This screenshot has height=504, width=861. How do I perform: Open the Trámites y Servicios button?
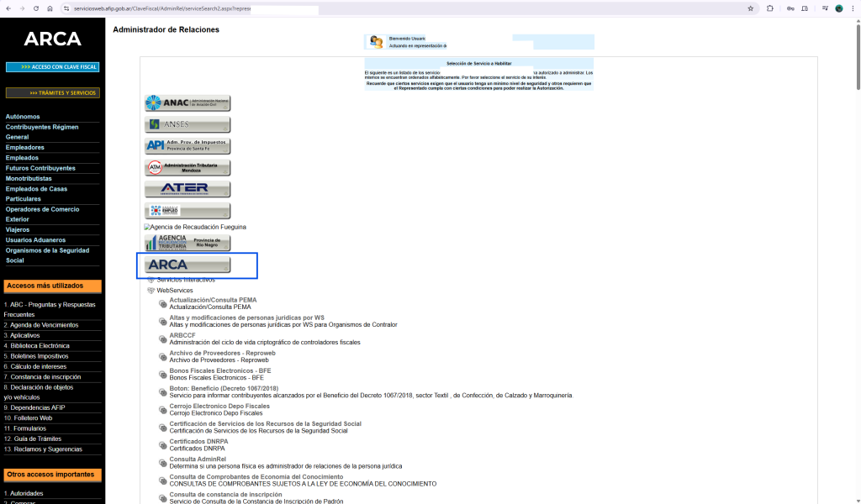52,93
